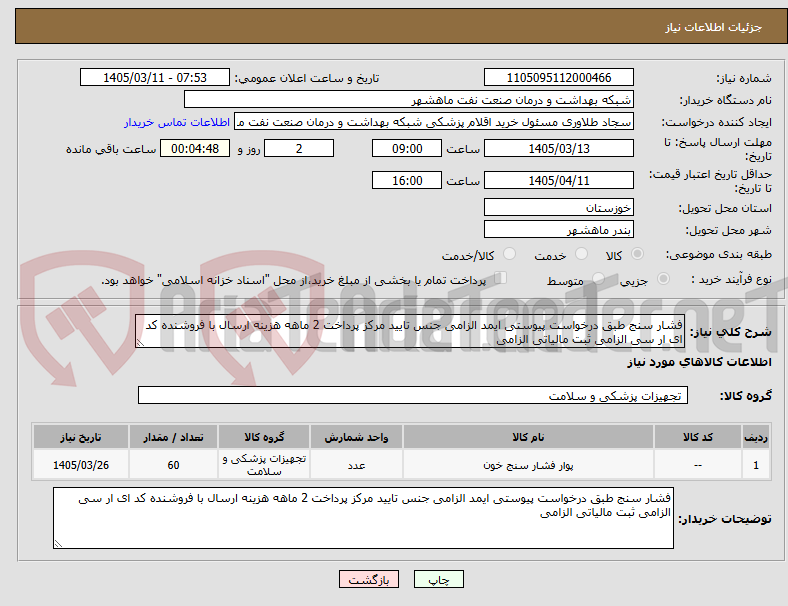Click the item name پوار فشار سنج خون
Screen dimensions: 788x606
tap(528, 465)
